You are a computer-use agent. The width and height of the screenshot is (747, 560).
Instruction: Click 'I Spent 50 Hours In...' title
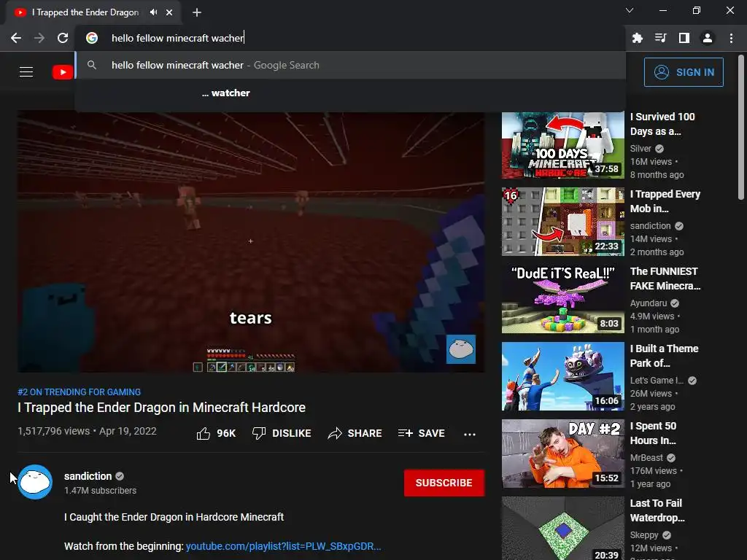coord(653,433)
